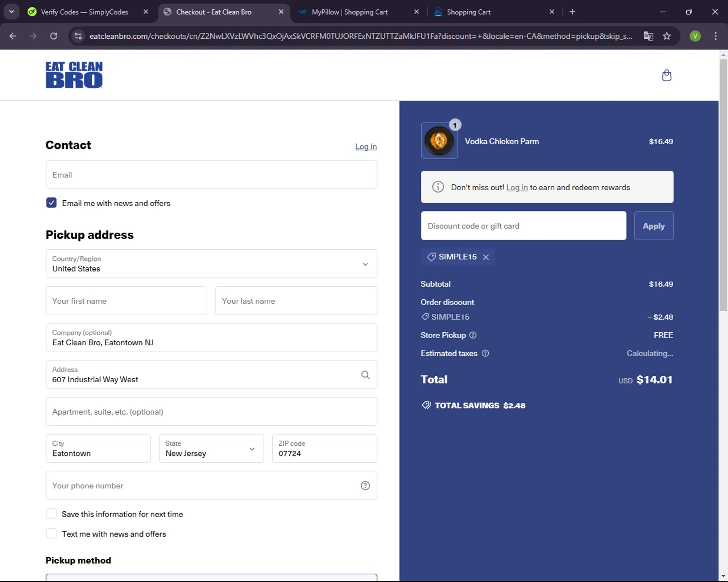Switch to the Shopping Cart tab
The width and height of the screenshot is (728, 582).
469,12
